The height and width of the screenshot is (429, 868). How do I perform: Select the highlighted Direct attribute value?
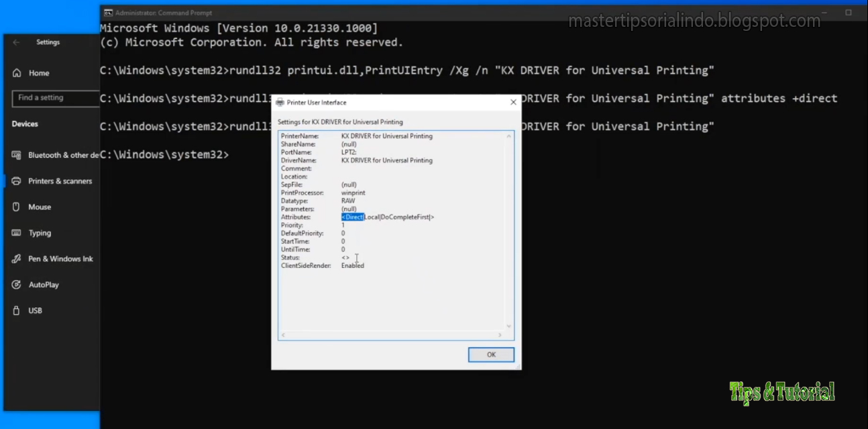click(x=352, y=217)
